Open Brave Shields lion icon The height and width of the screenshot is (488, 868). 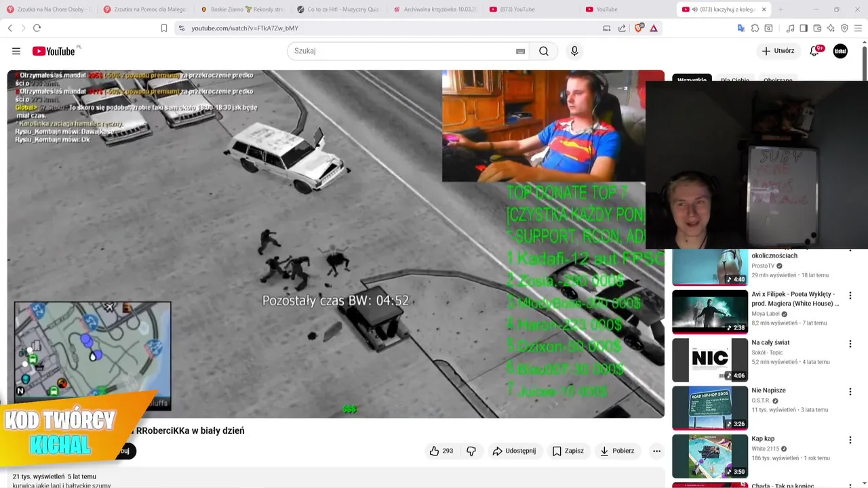click(639, 28)
